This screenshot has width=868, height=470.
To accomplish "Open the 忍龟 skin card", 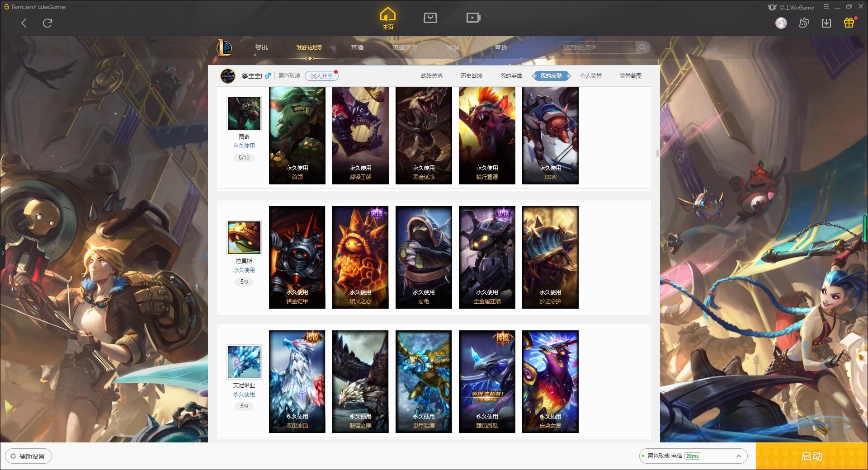I will [x=424, y=258].
